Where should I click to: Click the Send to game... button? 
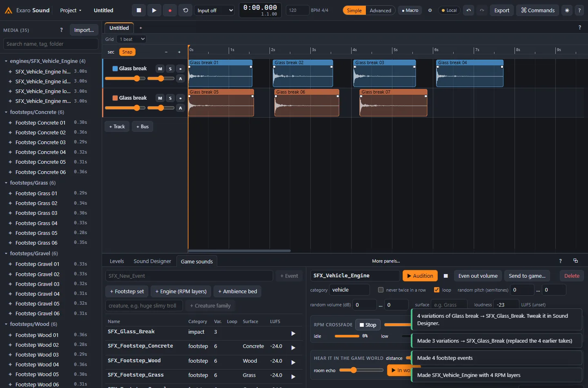pyautogui.click(x=527, y=276)
